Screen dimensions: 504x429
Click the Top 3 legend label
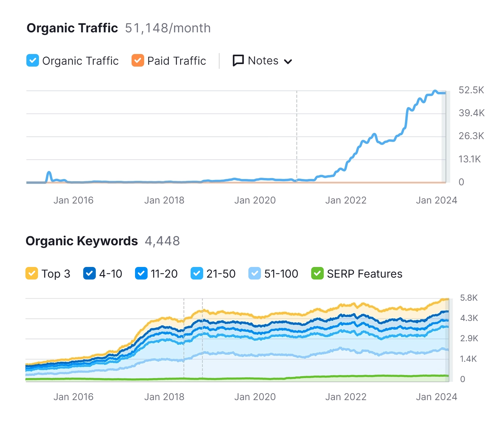pyautogui.click(x=56, y=274)
